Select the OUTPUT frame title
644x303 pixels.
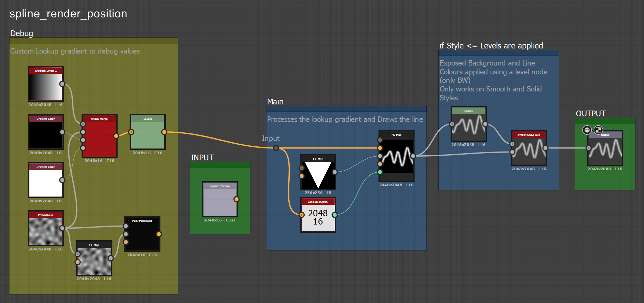click(x=591, y=114)
